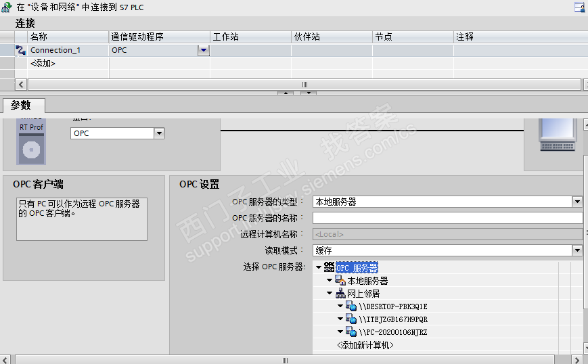
Task: Open the 通信驱动程序 OPC dropdown arrow
Action: point(203,50)
